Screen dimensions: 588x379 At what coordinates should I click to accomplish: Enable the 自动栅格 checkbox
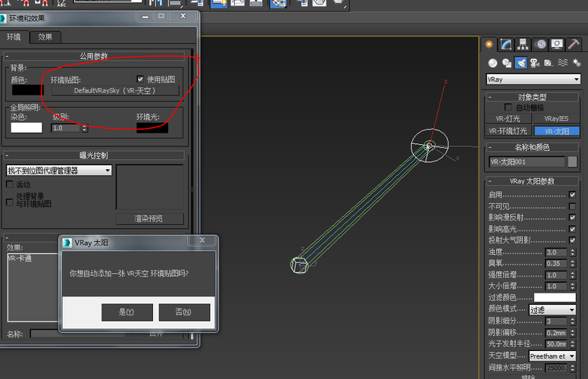(508, 108)
